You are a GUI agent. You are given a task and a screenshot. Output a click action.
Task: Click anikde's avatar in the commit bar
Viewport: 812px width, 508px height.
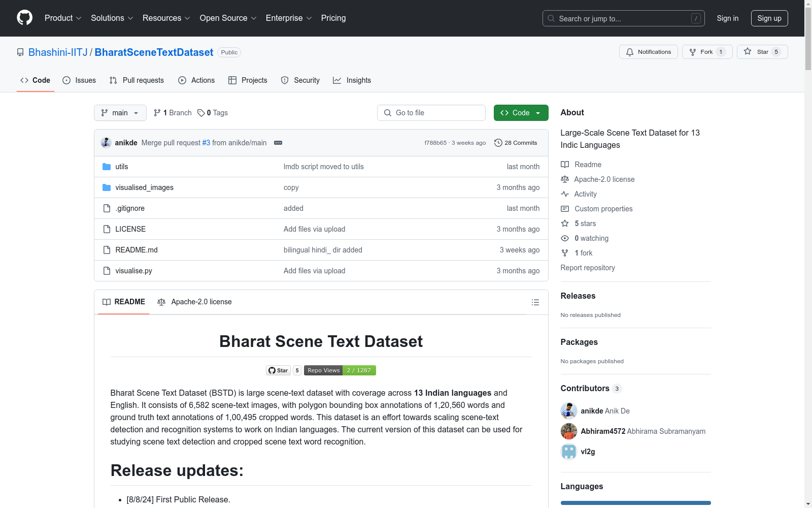click(106, 143)
